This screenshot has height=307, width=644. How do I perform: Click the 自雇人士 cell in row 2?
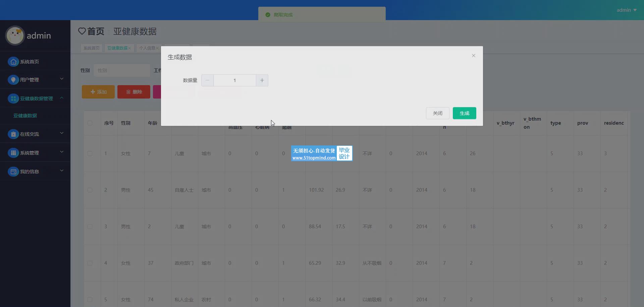click(x=184, y=190)
